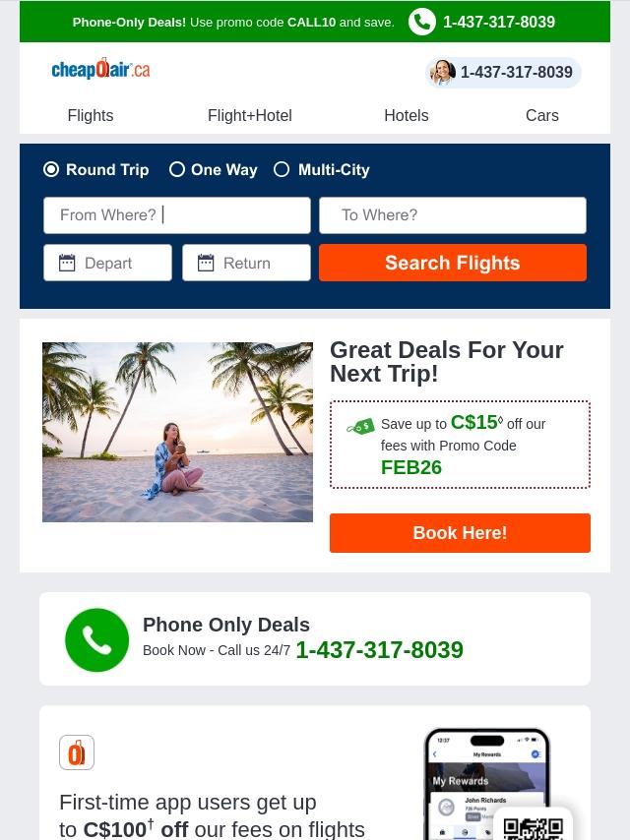This screenshot has height=840, width=630.
Task: Click the CheapOair.ca logo
Action: click(x=100, y=69)
